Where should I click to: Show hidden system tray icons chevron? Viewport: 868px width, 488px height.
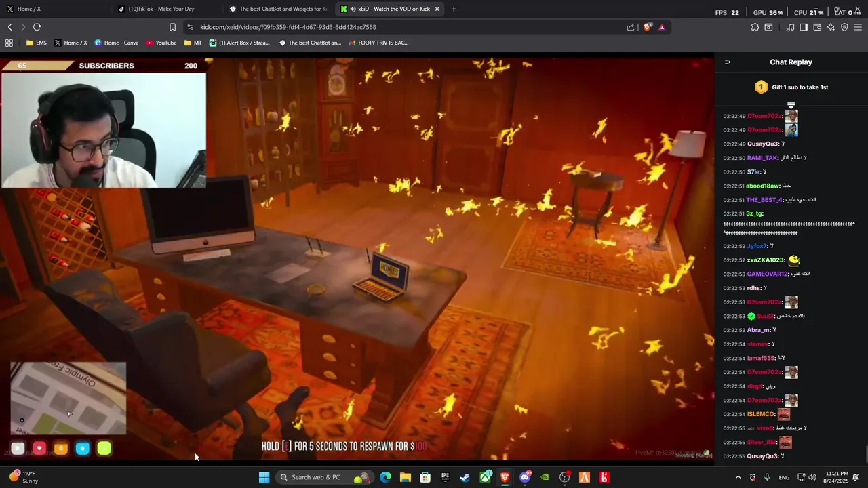[x=738, y=477]
